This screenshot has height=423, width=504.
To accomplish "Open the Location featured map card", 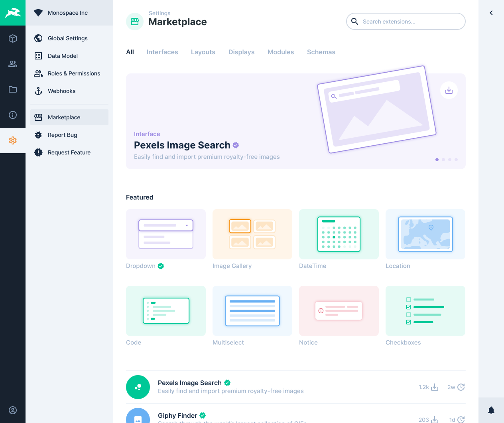I will [425, 234].
